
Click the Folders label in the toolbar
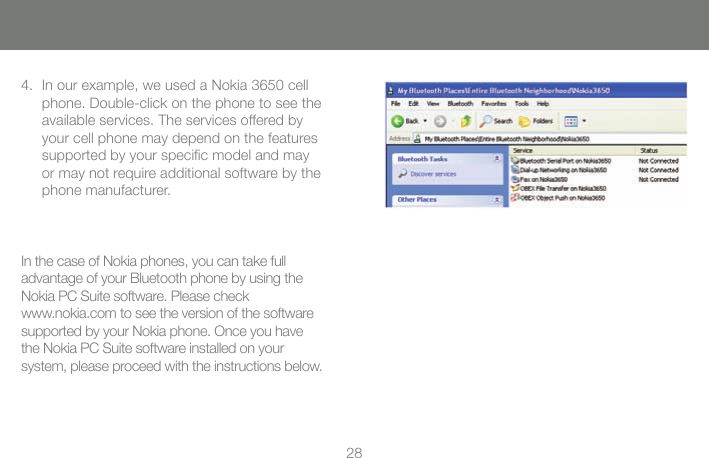[543, 121]
